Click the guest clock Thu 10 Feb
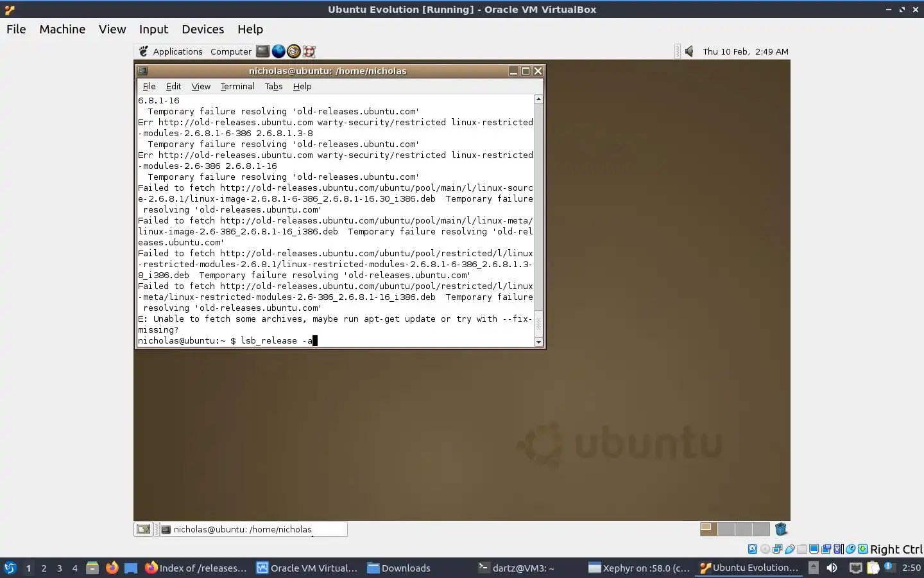This screenshot has width=924, height=578. (746, 51)
